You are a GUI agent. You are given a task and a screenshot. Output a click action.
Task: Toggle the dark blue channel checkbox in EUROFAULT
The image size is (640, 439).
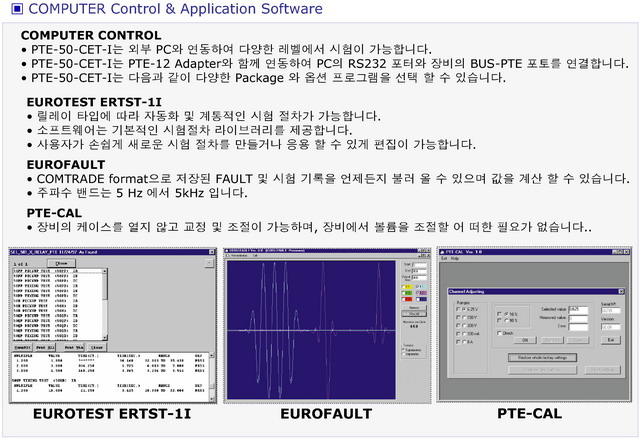click(418, 299)
